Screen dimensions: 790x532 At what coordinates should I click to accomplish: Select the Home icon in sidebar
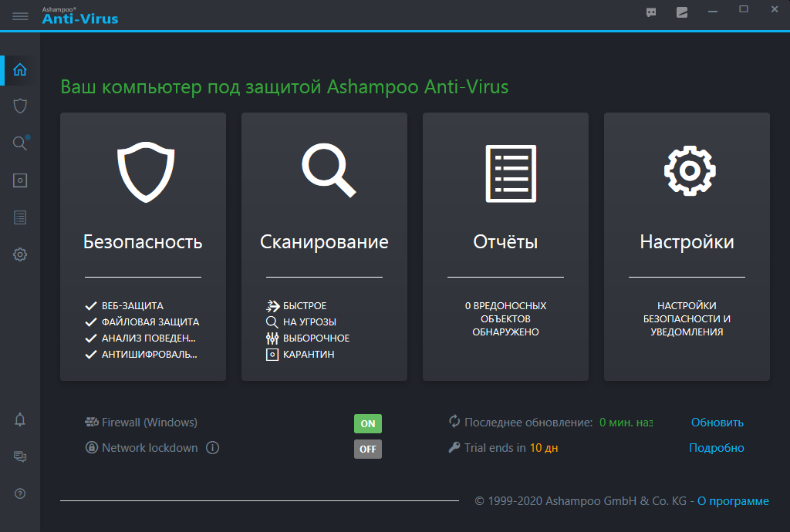20,69
